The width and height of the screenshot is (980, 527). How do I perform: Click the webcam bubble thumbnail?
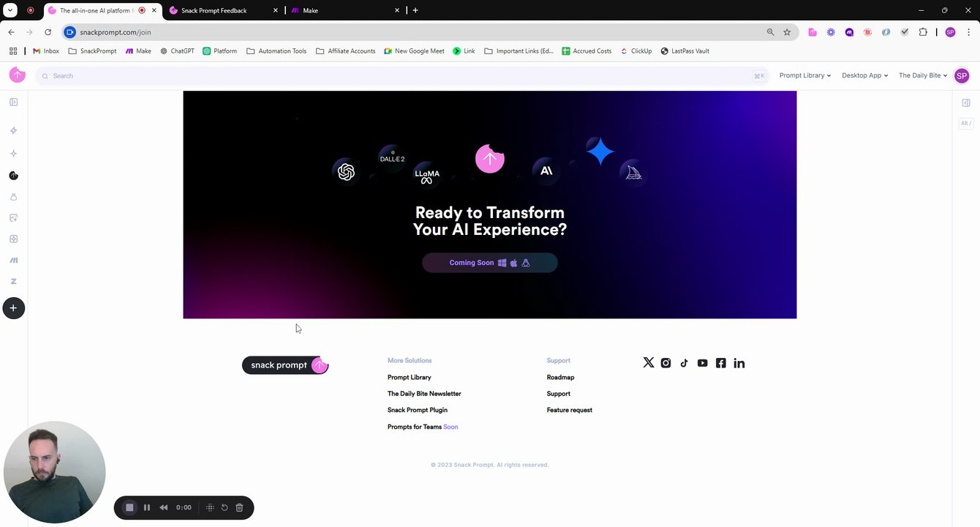click(54, 472)
